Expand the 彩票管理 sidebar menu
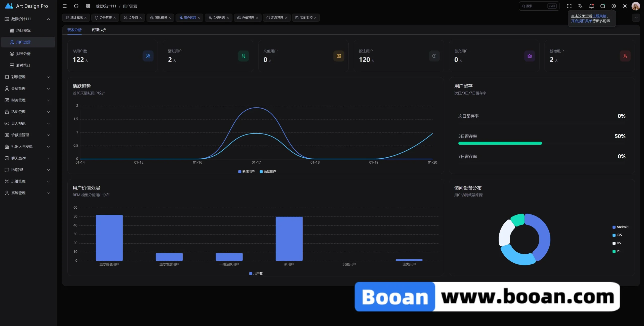Viewport: 644px width, 326px height. click(28, 77)
